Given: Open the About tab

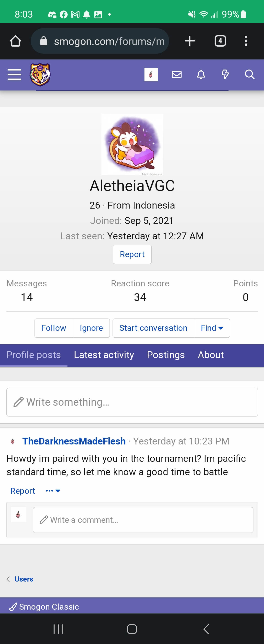Looking at the screenshot, I should coord(211,355).
